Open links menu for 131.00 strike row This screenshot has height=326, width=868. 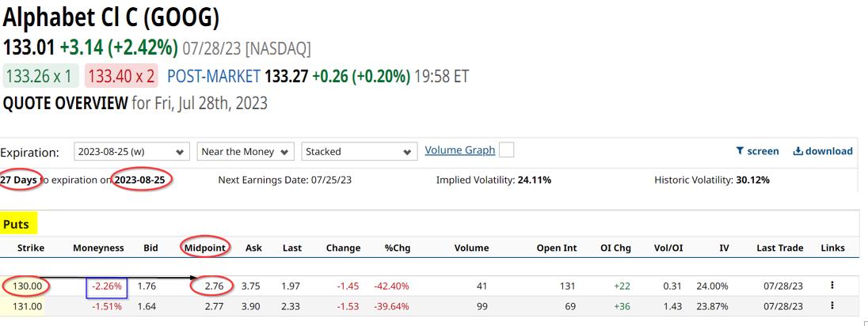point(832,305)
